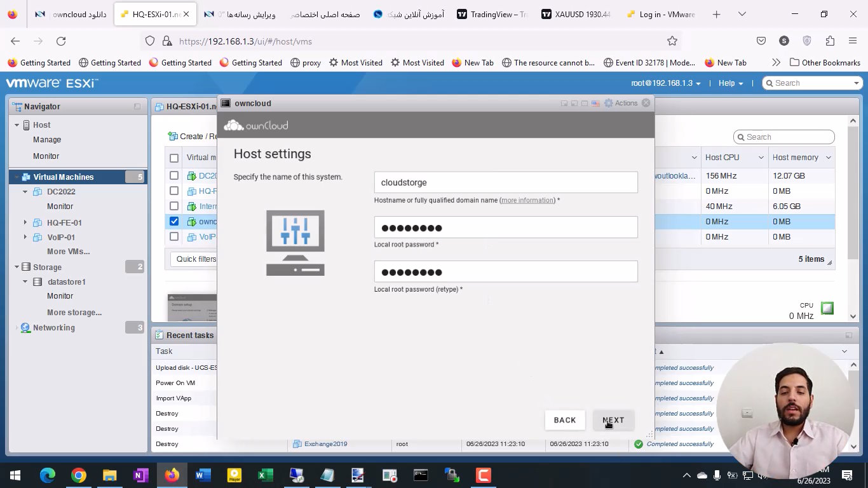This screenshot has width=868, height=488.
Task: Open the Actions gear menu in the owncloud console
Action: (620, 103)
